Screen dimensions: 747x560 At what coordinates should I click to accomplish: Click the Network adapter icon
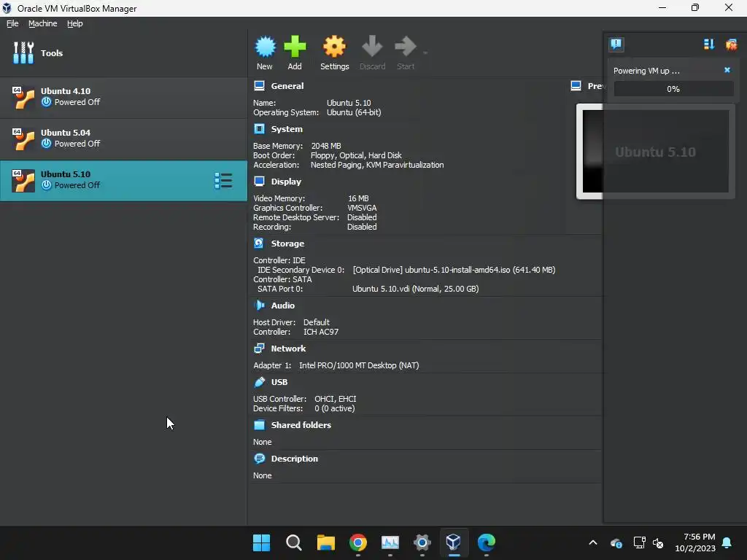click(x=259, y=348)
